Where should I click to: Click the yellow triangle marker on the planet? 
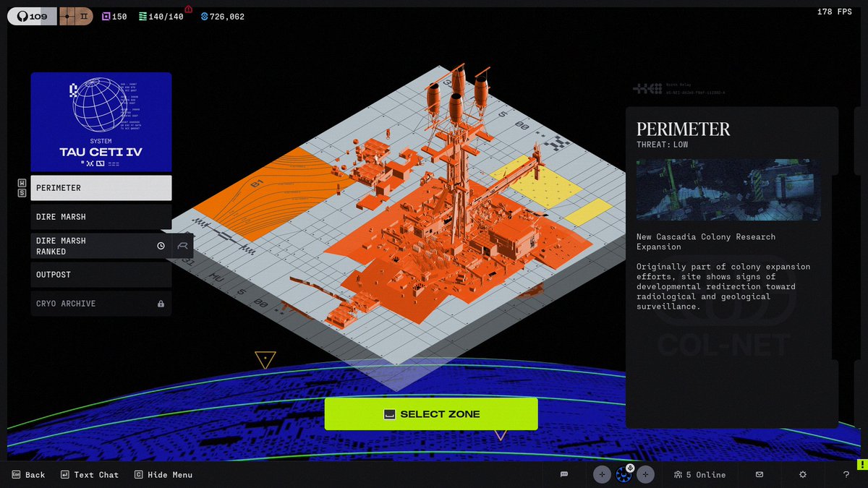pyautogui.click(x=265, y=359)
